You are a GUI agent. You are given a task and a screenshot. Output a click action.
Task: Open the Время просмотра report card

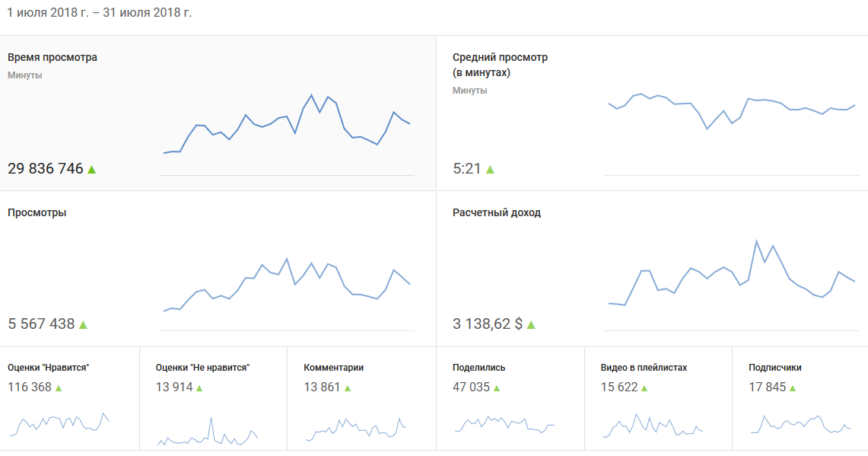click(x=52, y=57)
